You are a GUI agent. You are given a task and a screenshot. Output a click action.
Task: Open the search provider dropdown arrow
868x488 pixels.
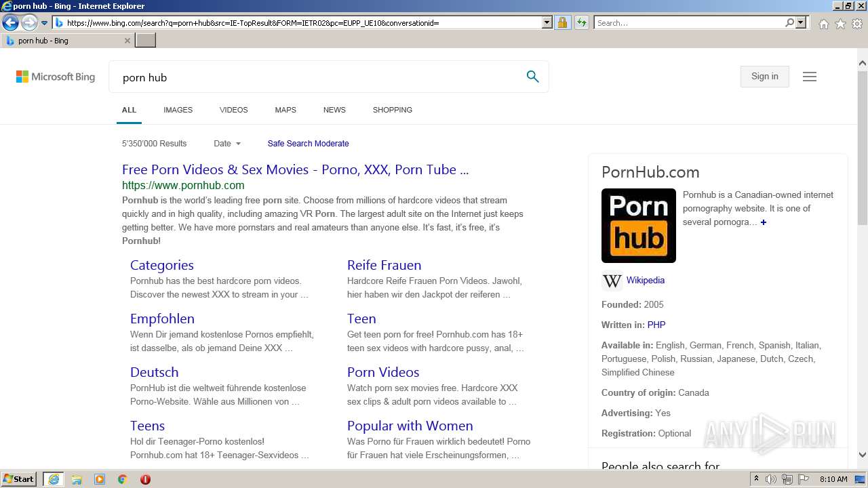click(801, 23)
